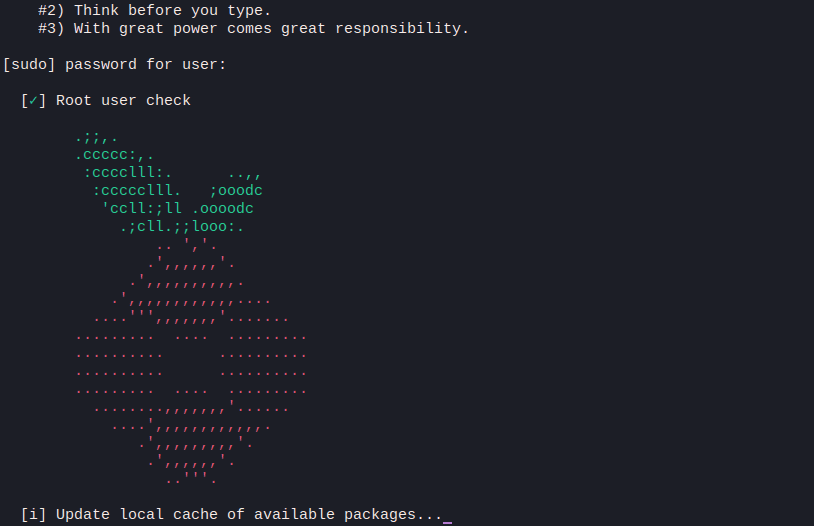Click the blinking cursor after packages...
This screenshot has width=814, height=526.
point(447,522)
